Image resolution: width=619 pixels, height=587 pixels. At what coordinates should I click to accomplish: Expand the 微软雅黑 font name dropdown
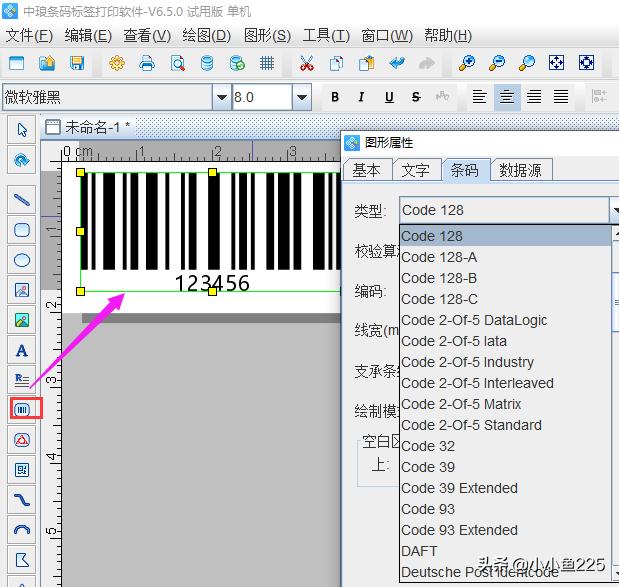point(221,97)
